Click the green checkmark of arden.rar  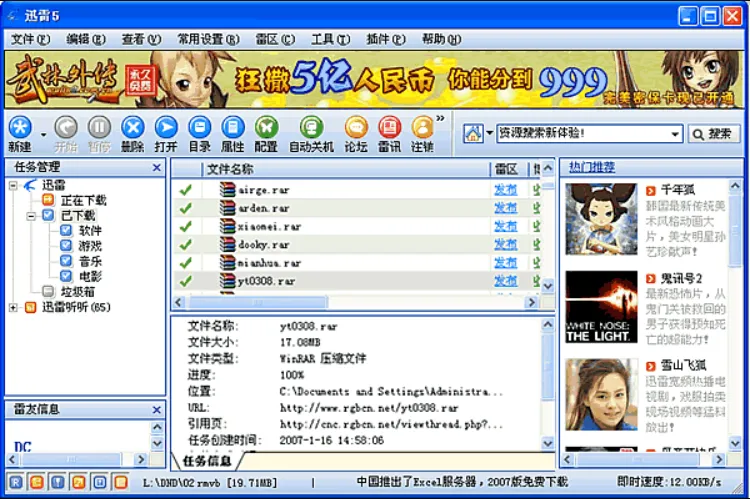pos(186,208)
